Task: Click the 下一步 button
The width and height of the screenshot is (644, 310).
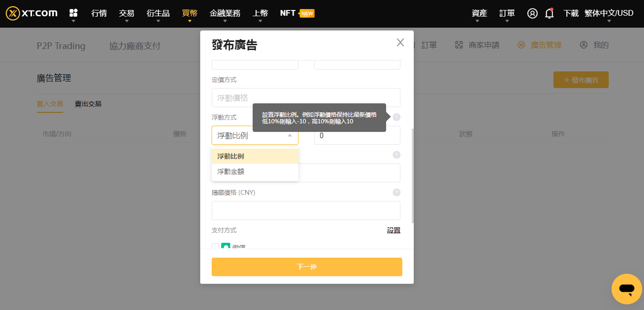Action: (x=307, y=267)
